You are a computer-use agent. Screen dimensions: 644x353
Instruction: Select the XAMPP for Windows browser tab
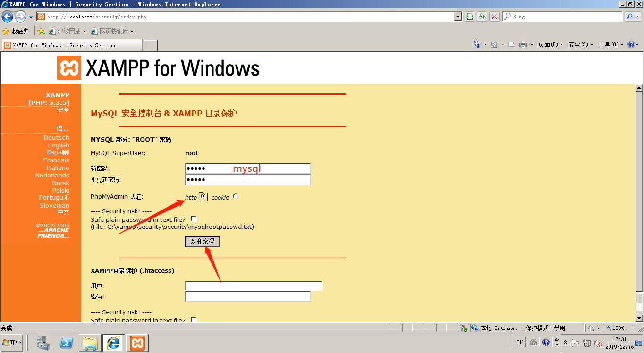(x=72, y=45)
